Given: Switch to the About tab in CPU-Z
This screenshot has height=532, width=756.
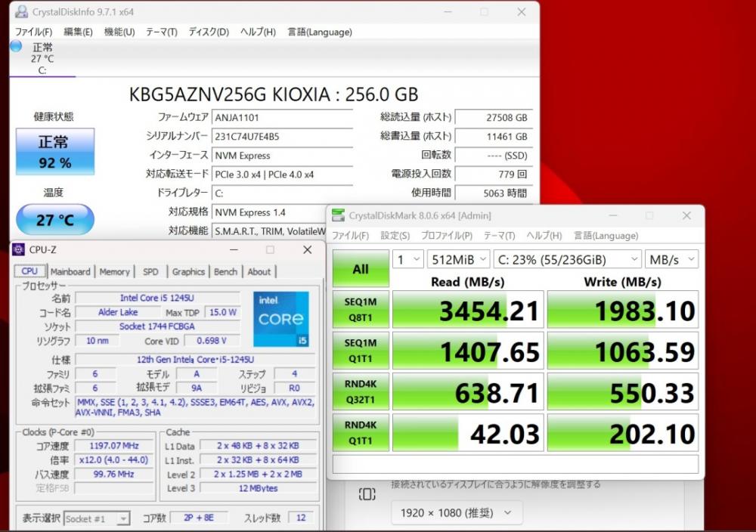Looking at the screenshot, I should pos(259,272).
